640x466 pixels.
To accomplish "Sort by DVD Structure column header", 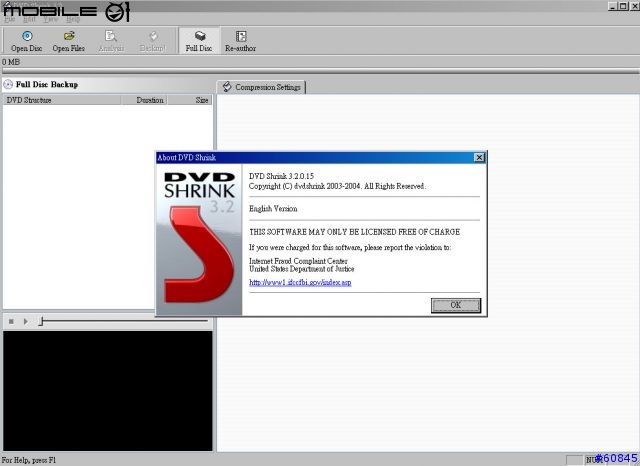I will (62, 100).
